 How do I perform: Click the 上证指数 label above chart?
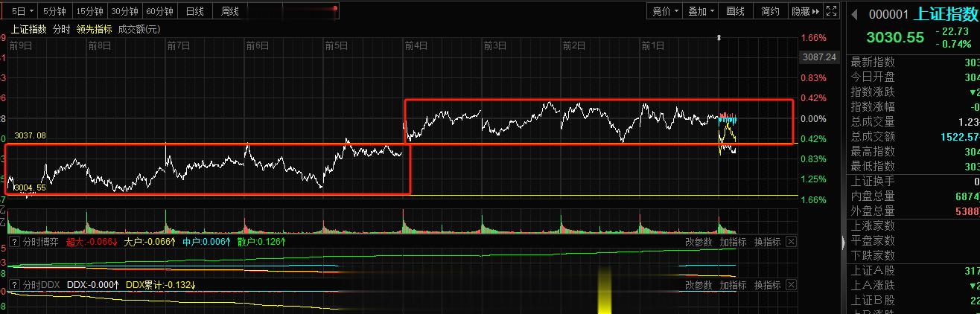click(x=28, y=29)
